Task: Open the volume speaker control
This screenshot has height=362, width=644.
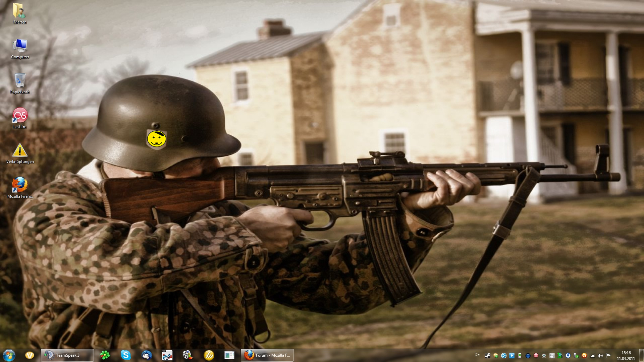Action: 600,356
